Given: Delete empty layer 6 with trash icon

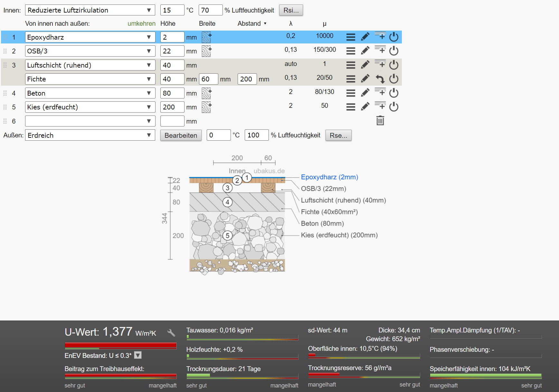Looking at the screenshot, I should [380, 121].
